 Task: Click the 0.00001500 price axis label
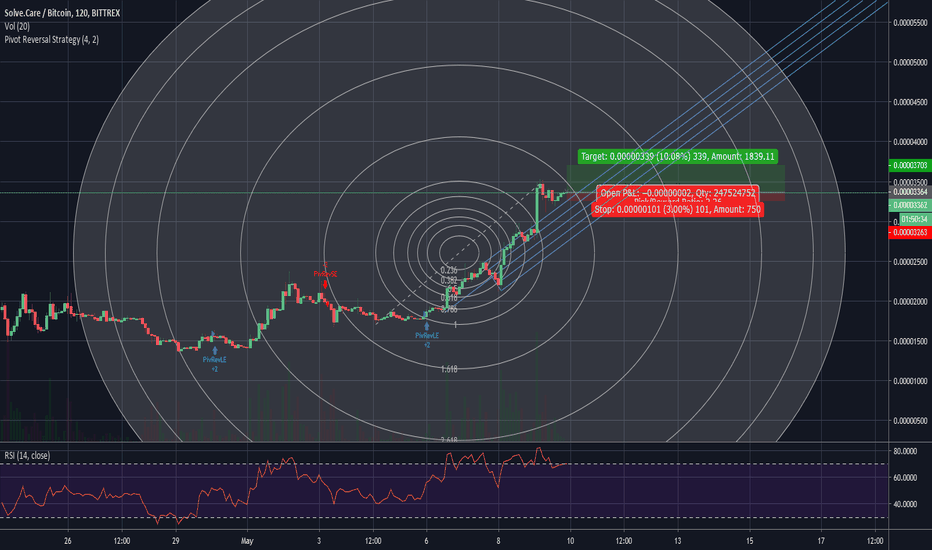click(910, 341)
